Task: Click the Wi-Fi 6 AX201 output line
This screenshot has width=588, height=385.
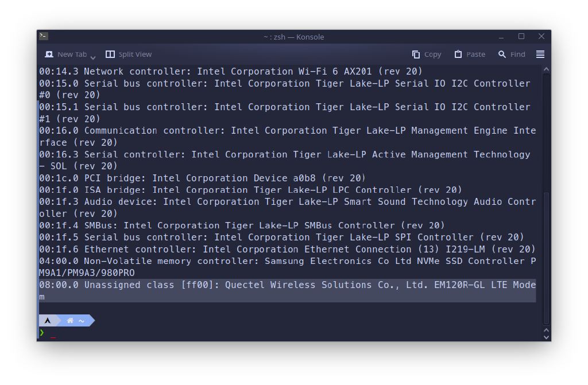Action: pyautogui.click(x=231, y=71)
